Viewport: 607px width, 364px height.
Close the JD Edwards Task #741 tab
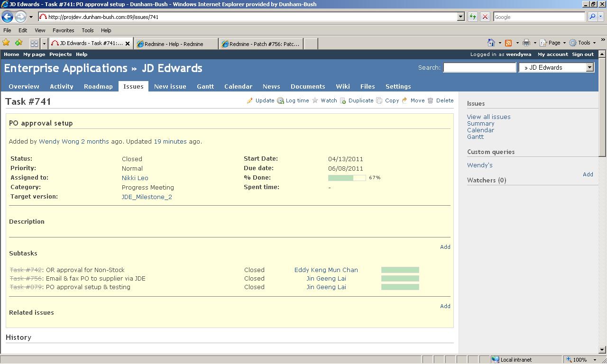click(127, 44)
